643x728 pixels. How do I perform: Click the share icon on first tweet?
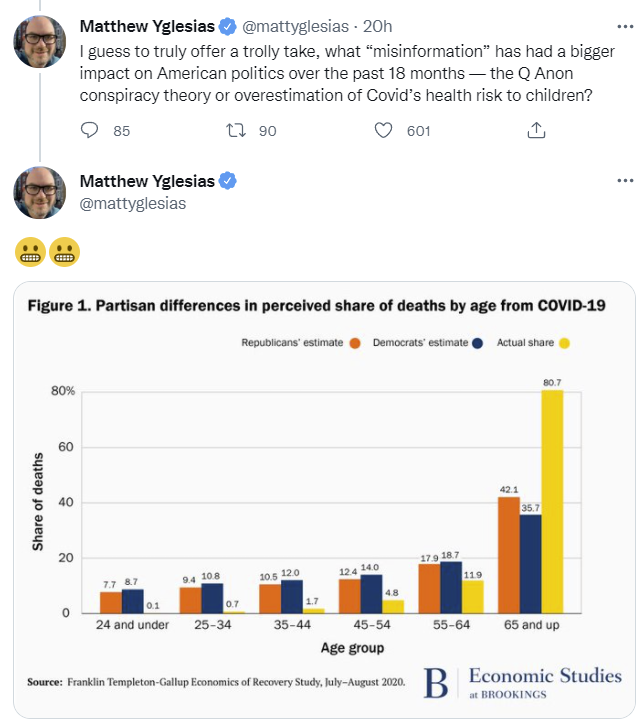[536, 130]
